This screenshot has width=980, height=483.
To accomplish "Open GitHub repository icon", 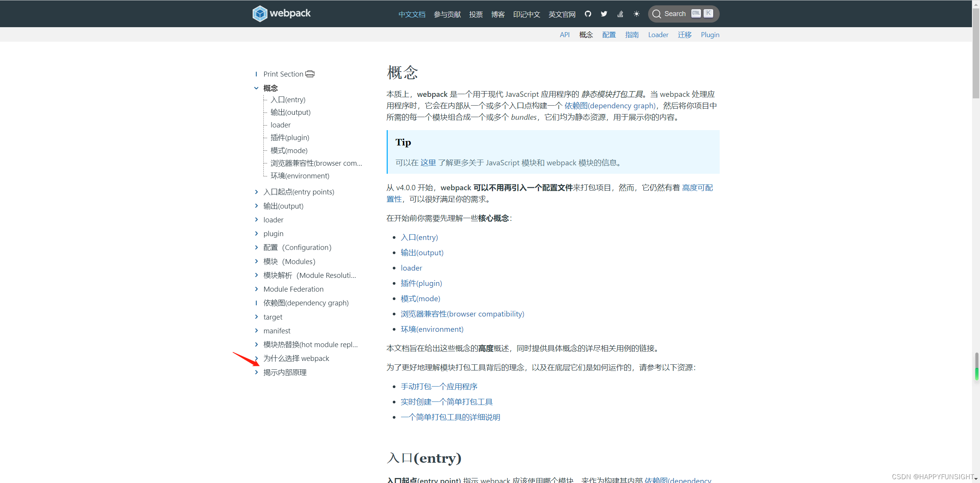I will pos(588,14).
